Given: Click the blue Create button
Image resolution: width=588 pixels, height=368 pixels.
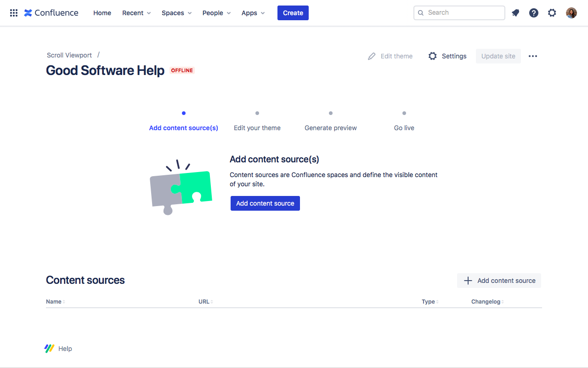Looking at the screenshot, I should (293, 13).
